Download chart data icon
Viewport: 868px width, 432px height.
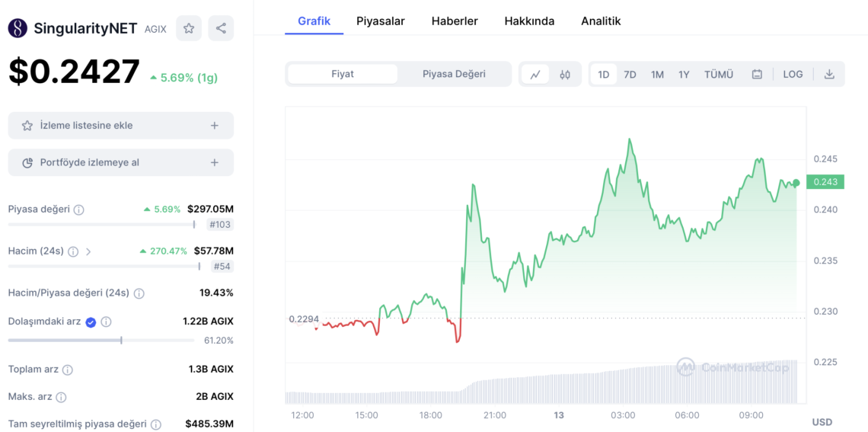pyautogui.click(x=829, y=74)
